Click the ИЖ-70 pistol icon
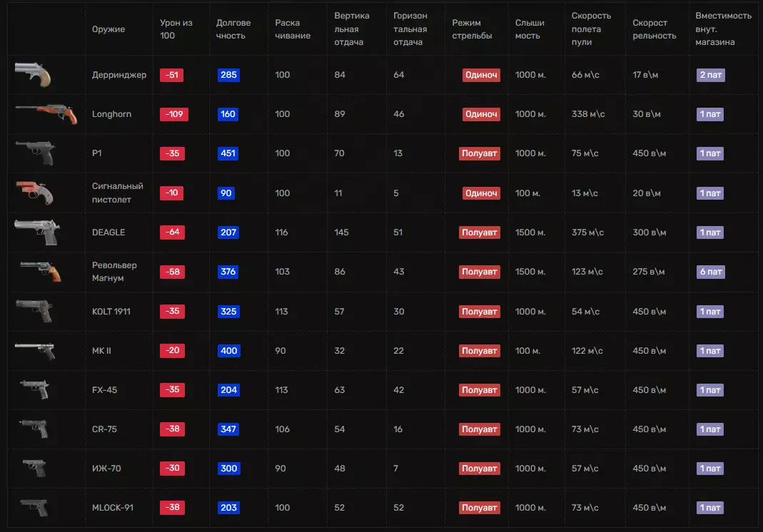The image size is (763, 532). 34,468
